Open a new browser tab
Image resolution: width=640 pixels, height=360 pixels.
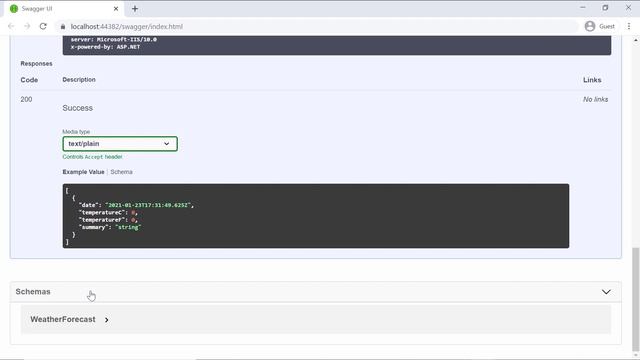pos(135,9)
